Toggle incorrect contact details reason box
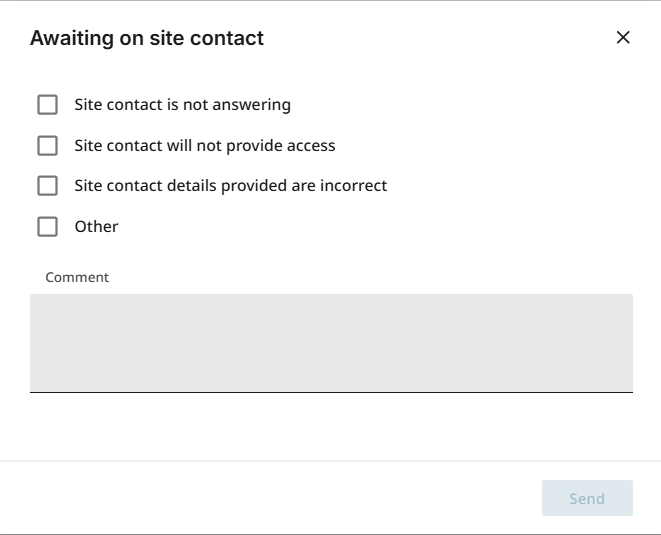The width and height of the screenshot is (661, 535). pyautogui.click(x=47, y=186)
